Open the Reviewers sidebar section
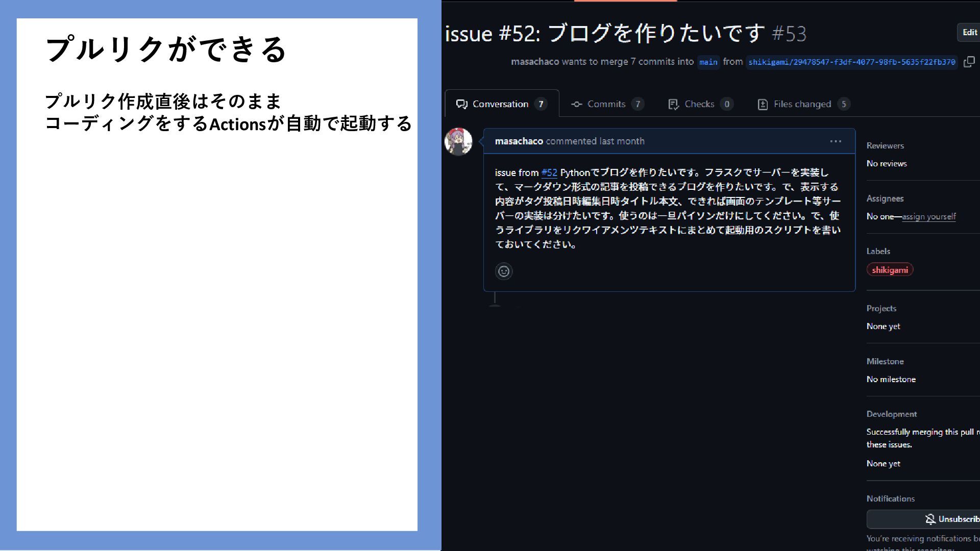 (x=885, y=145)
